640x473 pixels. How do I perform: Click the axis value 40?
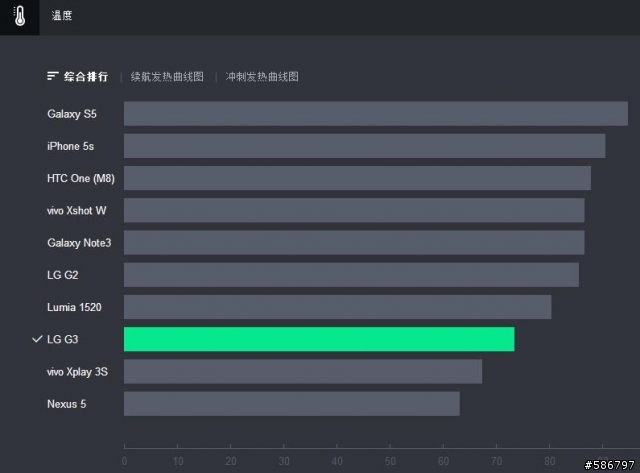(337, 461)
